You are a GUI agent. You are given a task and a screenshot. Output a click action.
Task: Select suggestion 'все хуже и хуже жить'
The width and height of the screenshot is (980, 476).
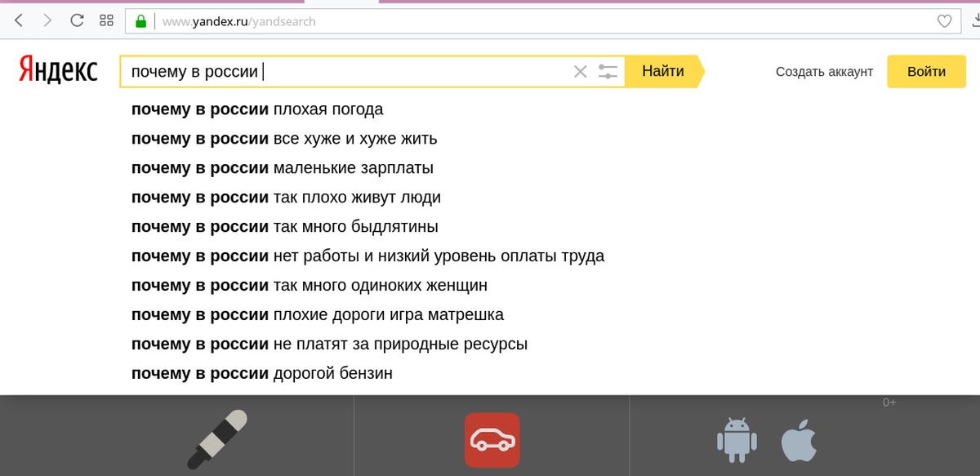284,139
